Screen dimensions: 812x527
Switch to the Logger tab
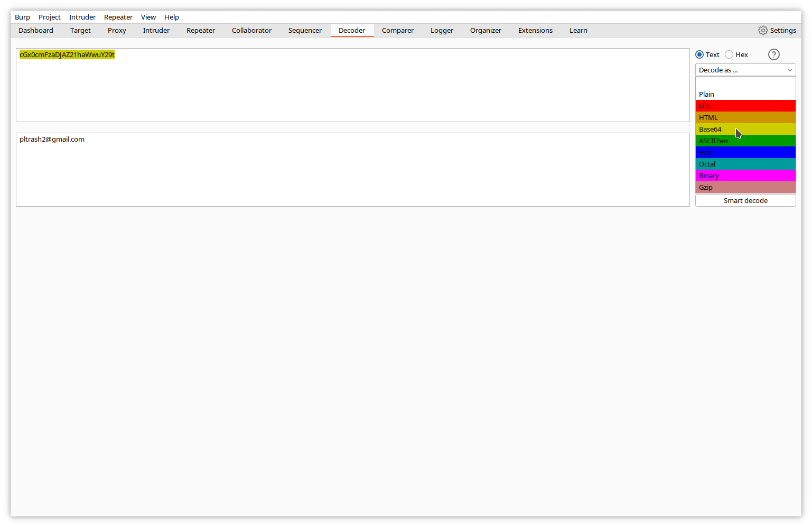pyautogui.click(x=442, y=30)
